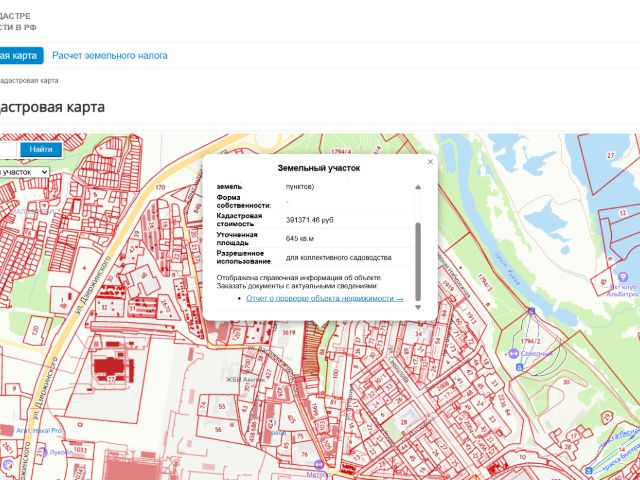The image size is (640, 480).
Task: Click parcel labeled 120 on map
Action: (35, 329)
